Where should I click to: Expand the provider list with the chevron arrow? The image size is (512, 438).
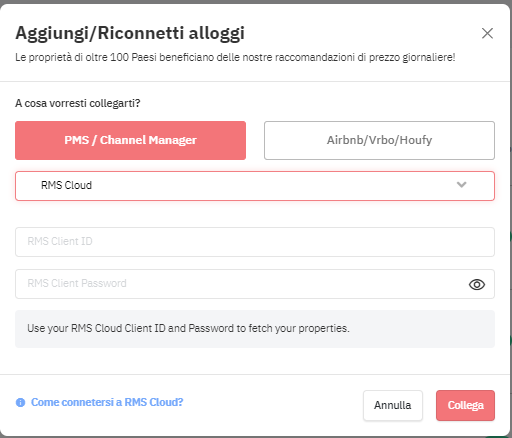point(461,185)
